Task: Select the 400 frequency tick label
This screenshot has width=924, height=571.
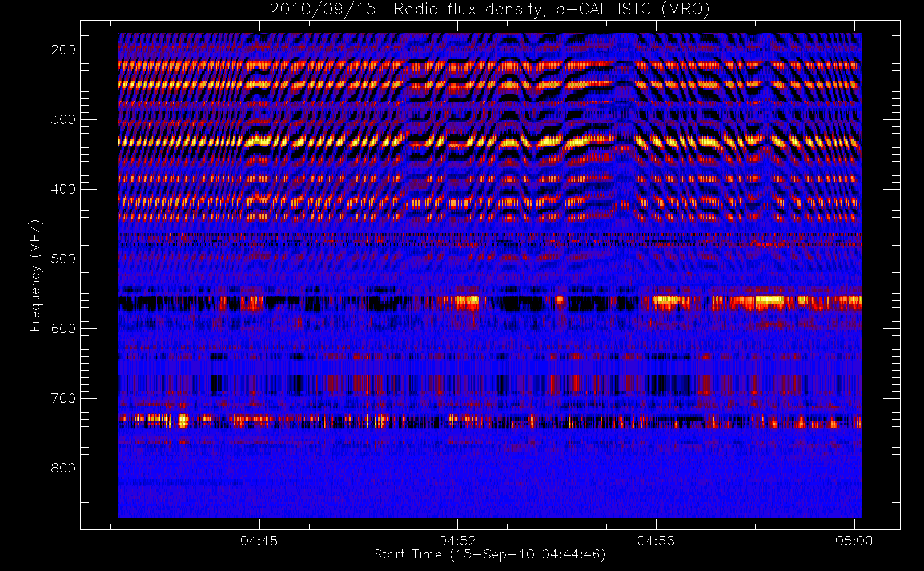Action: point(63,189)
